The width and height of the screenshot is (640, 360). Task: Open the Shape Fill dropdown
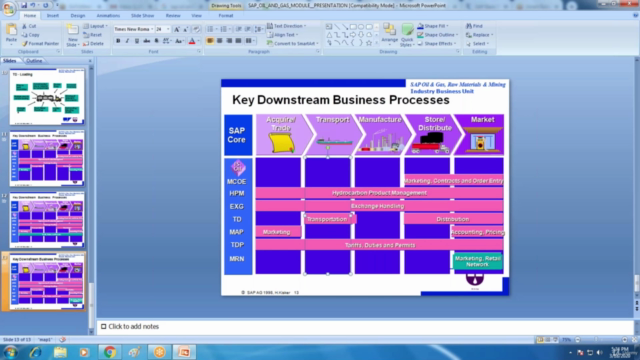(433, 26)
